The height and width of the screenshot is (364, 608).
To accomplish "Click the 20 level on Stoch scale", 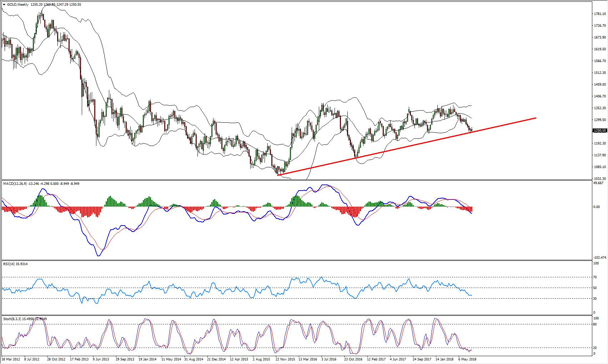I will click(x=595, y=348).
